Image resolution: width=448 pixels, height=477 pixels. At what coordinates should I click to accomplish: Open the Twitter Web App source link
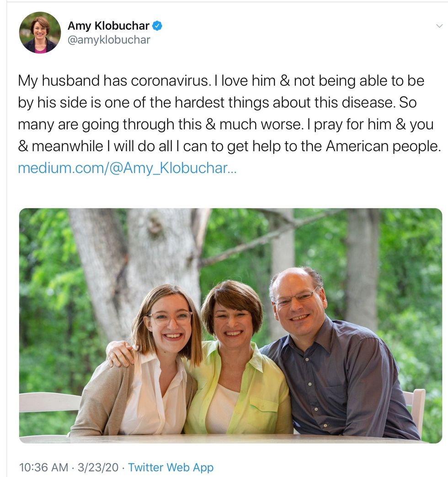(x=171, y=467)
